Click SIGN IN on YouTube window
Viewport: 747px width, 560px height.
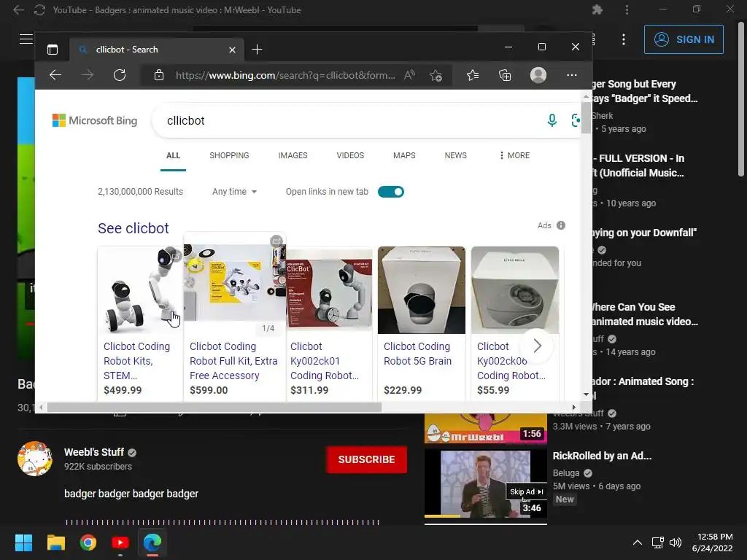(684, 39)
